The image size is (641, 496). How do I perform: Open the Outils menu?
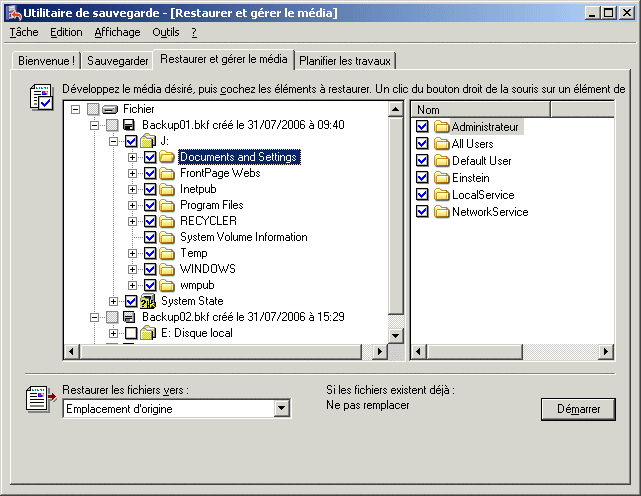(x=166, y=32)
